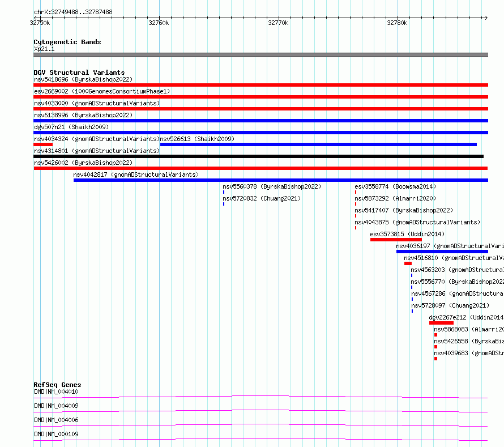
Task: Click the 32750k ruler tick label
Action: [x=40, y=23]
